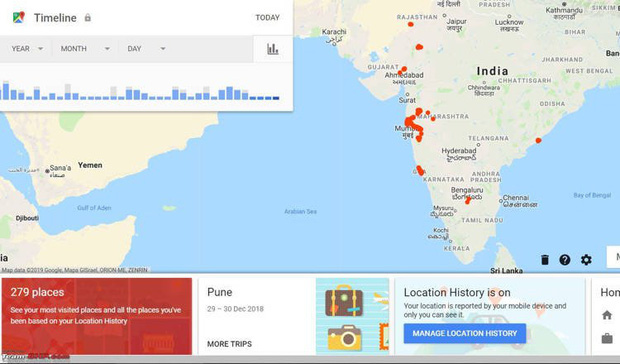Open the YEAR dropdown
The height and width of the screenshot is (364, 620).
[27, 49]
